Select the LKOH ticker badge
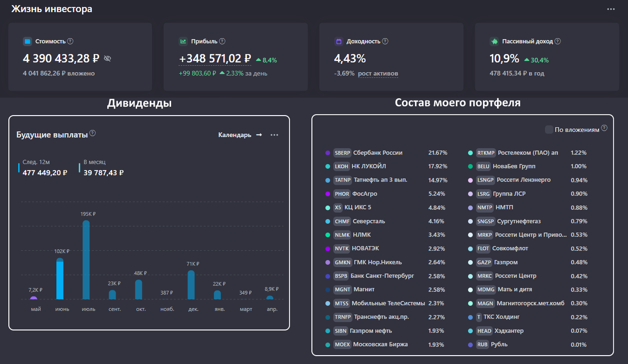The width and height of the screenshot is (628, 364). tap(341, 166)
